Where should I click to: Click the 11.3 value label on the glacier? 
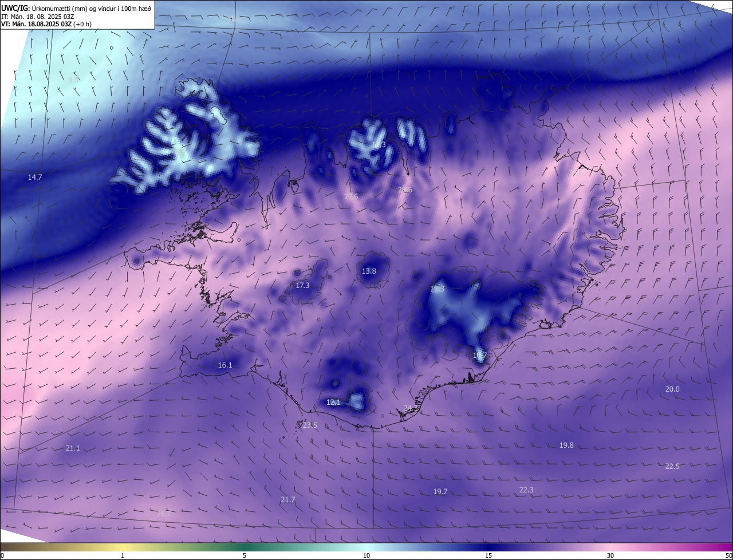click(x=437, y=289)
